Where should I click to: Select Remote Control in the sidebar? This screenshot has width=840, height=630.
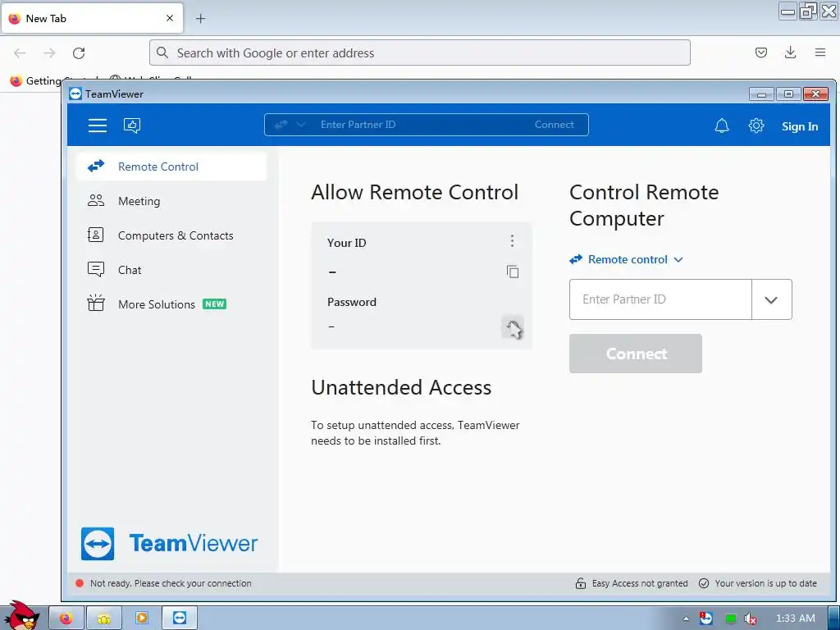click(x=171, y=167)
